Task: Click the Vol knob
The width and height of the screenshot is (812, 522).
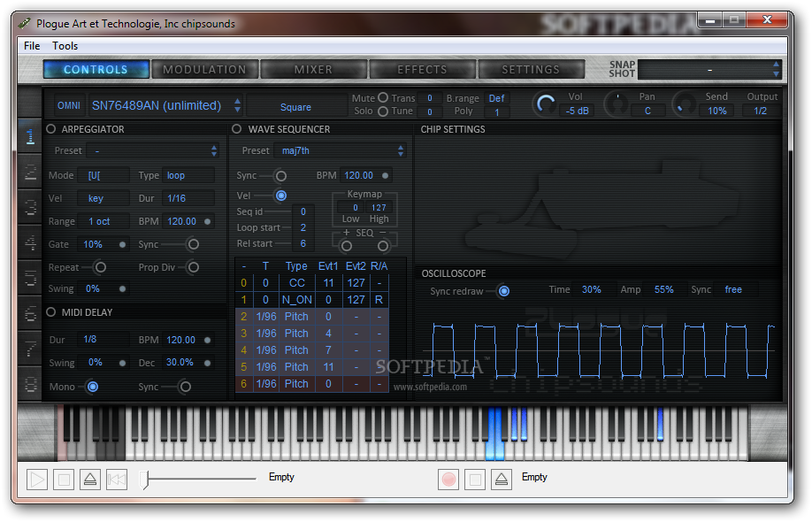Action: 545,104
